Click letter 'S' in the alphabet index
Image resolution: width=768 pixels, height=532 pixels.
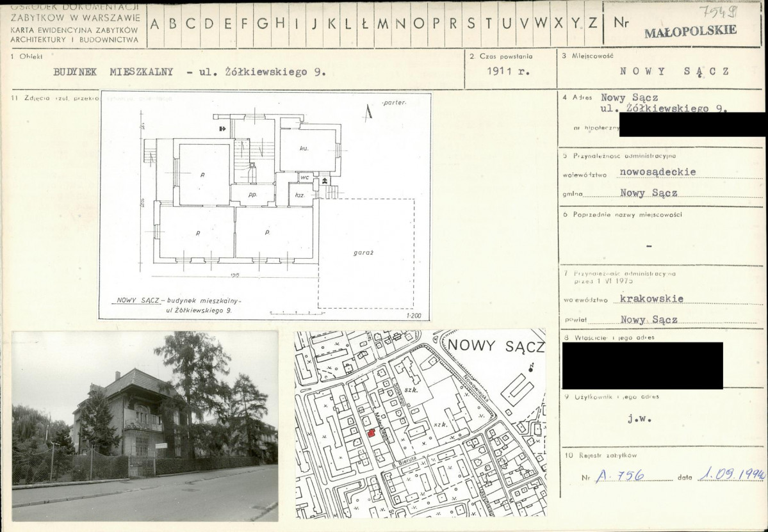[x=471, y=23]
